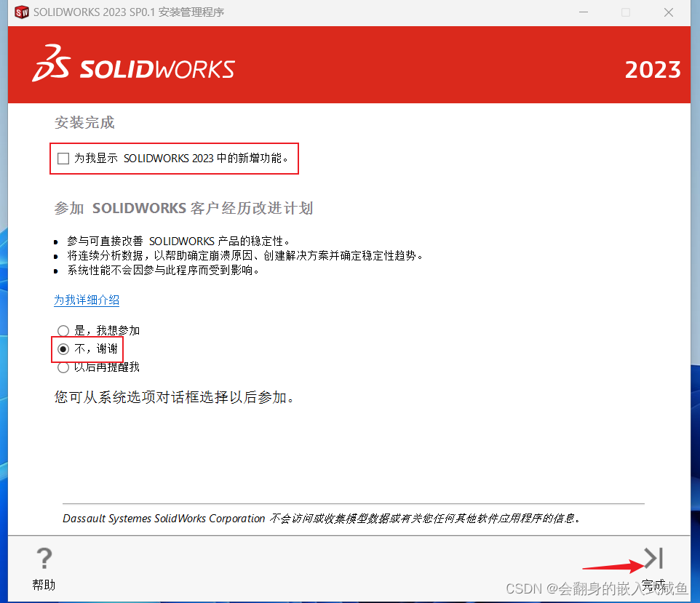Screen dimensions: 700x603
Task: Click the Finish (完成) arrow icon
Action: [653, 559]
